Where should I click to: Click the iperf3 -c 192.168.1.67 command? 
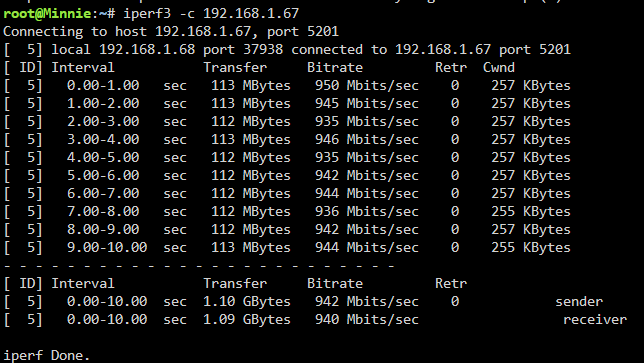[211, 14]
